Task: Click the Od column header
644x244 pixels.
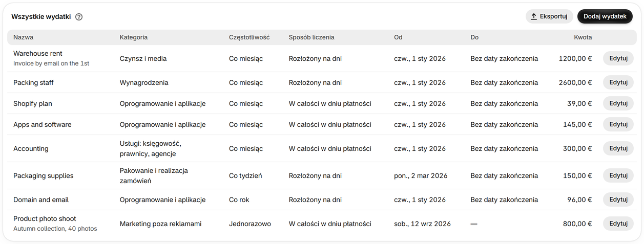Action: pyautogui.click(x=398, y=37)
